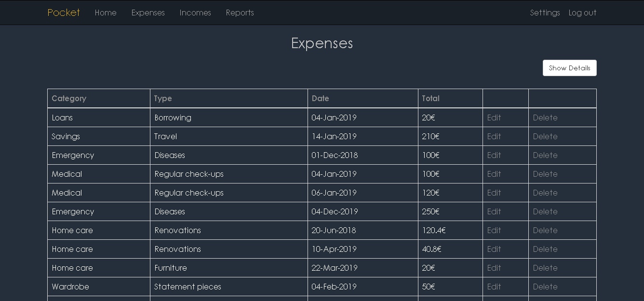The height and width of the screenshot is (301, 644).
Task: Edit the Savings Travel expense
Action: 494,136
